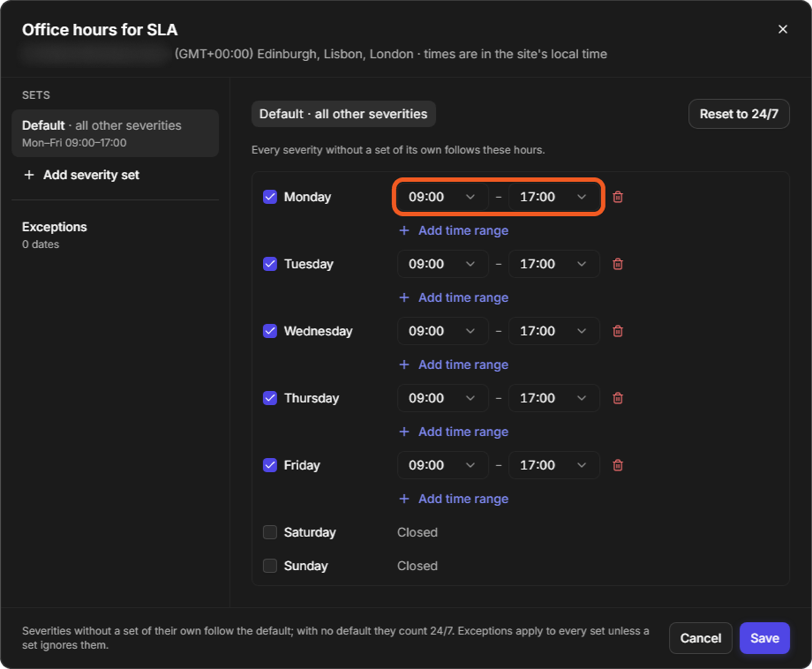Screen dimensions: 812x669
Task: Open Friday start time dropdown
Action: click(x=443, y=465)
